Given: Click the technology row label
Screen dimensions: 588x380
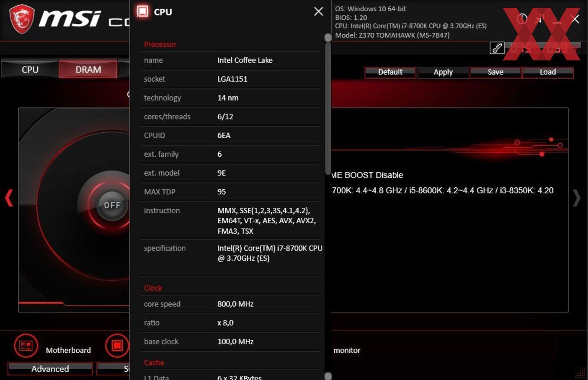Looking at the screenshot, I should [x=163, y=98].
